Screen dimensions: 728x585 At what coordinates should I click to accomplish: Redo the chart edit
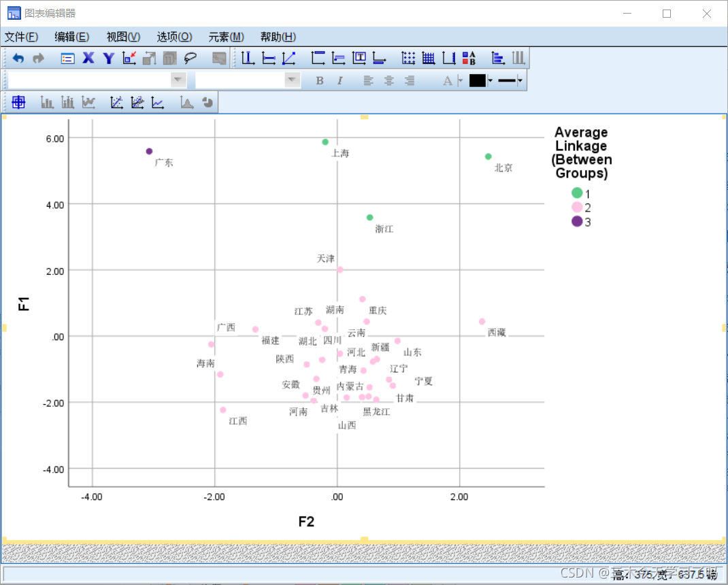point(39,58)
